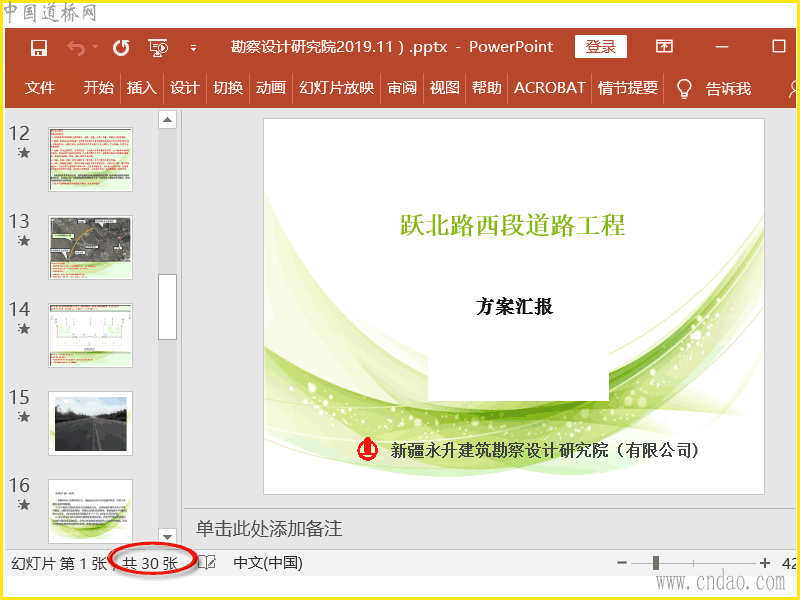Open Ribbon Display Options icon

coord(664,46)
